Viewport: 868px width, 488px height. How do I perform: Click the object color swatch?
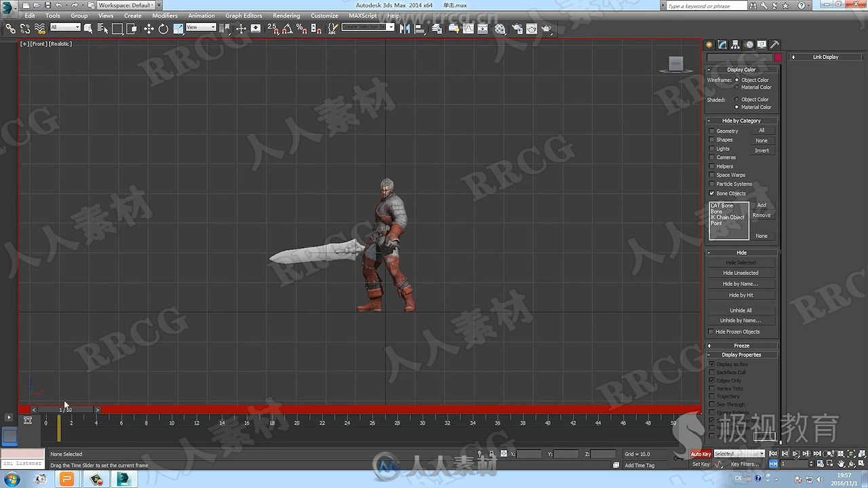pyautogui.click(x=778, y=58)
